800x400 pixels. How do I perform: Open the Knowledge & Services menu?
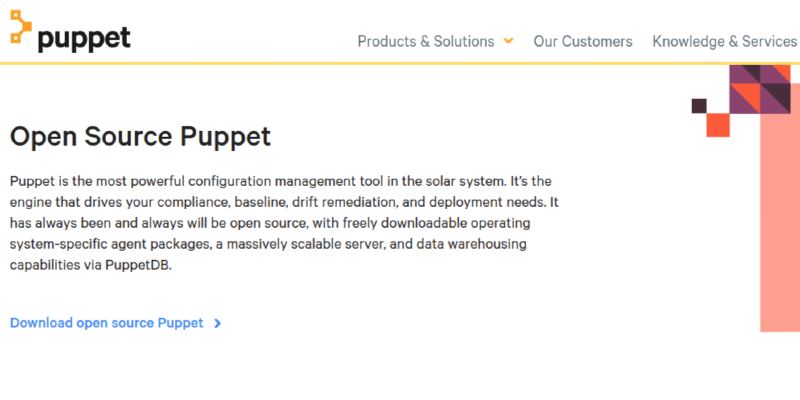tap(725, 42)
